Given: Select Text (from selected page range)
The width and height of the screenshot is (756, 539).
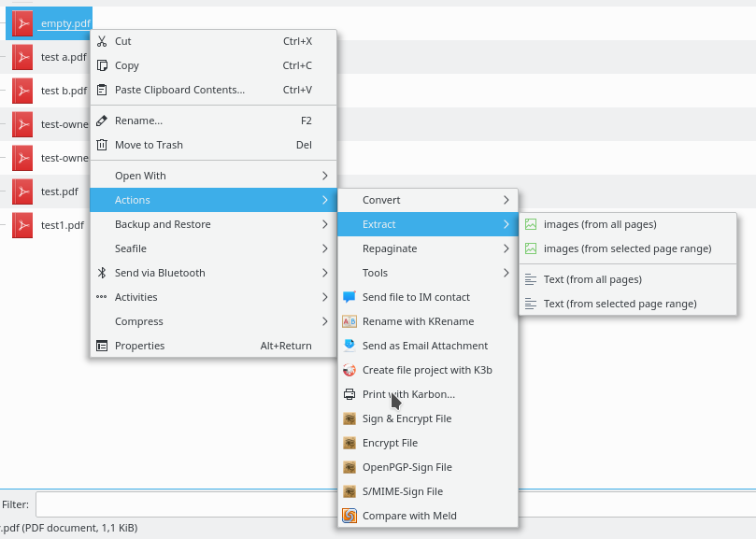Looking at the screenshot, I should pos(628,304).
